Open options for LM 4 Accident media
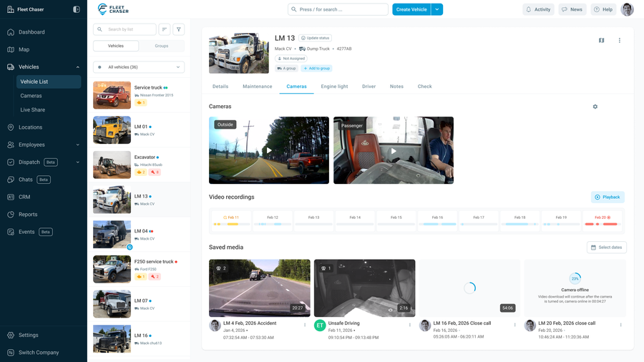 pyautogui.click(x=305, y=325)
